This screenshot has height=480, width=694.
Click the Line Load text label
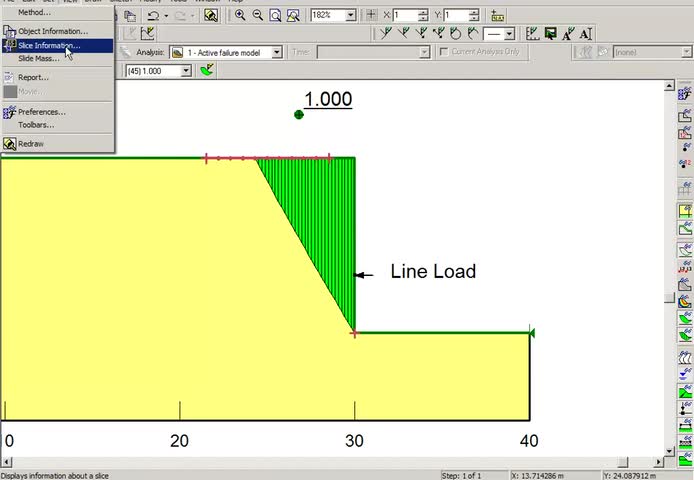click(x=433, y=271)
